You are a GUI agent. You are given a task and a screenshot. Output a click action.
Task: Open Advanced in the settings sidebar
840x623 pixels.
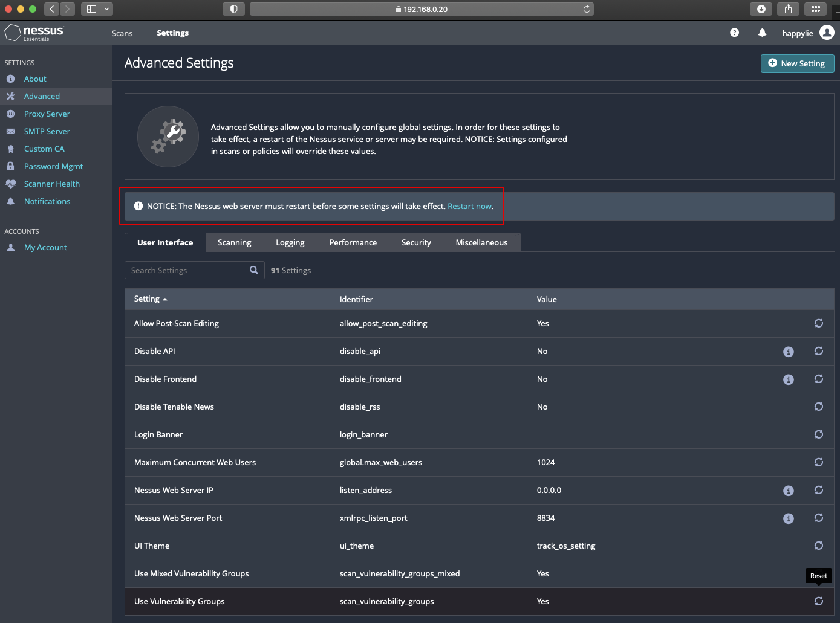(42, 96)
